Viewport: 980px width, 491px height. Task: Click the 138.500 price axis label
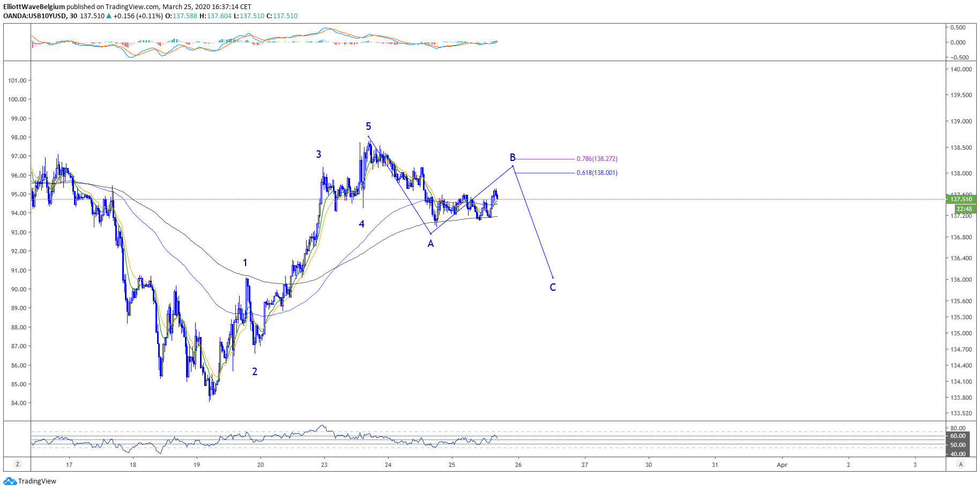[961, 148]
